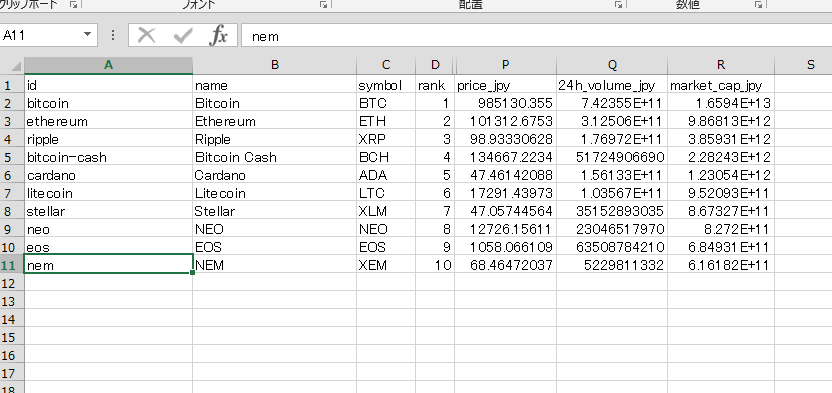Click cell containing lowercase 'ethereum'
832x393 pixels.
tap(108, 121)
